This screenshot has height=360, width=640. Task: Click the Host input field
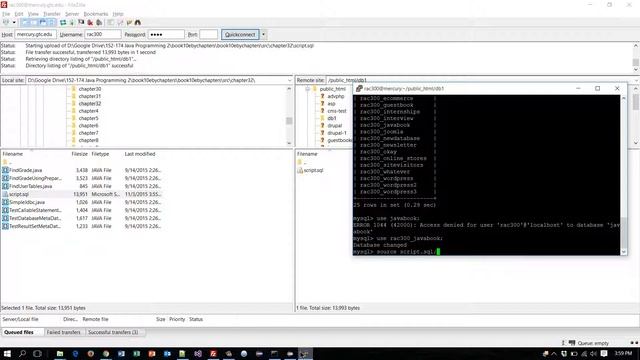point(36,35)
